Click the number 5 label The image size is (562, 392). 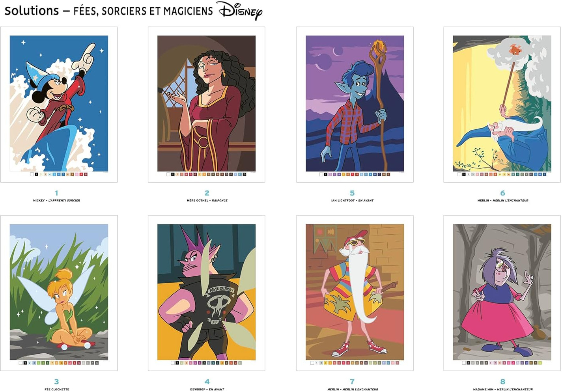(352, 193)
